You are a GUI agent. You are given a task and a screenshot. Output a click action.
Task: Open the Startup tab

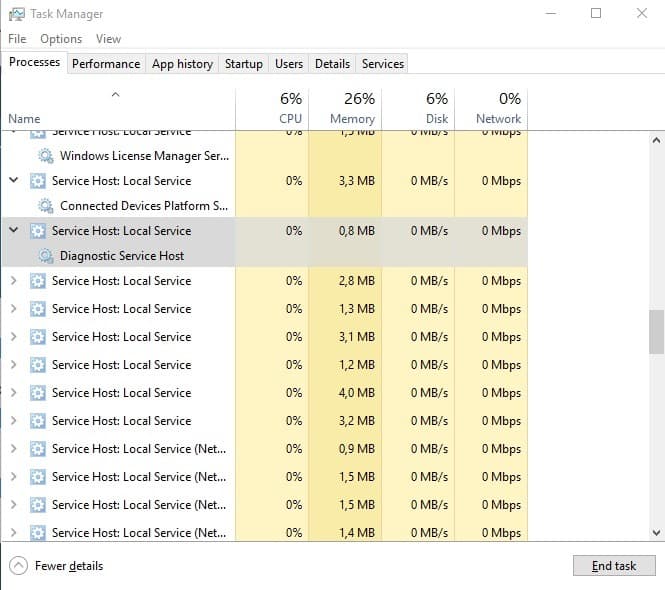coord(244,64)
